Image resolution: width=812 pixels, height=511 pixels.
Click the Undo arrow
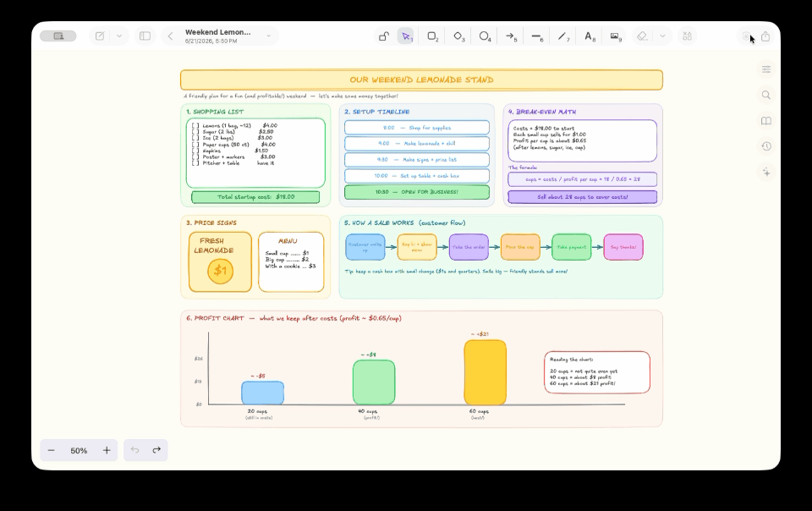point(134,450)
